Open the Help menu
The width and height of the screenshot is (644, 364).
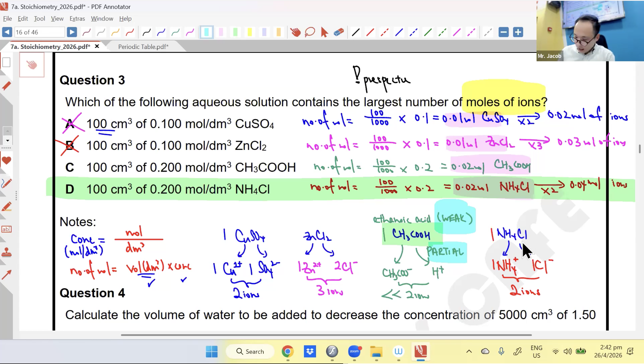point(125,18)
